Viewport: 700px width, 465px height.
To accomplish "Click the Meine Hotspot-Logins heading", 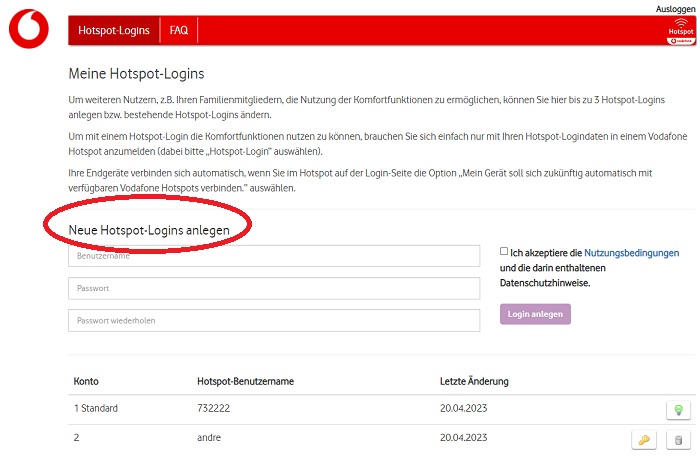I will (x=136, y=74).
